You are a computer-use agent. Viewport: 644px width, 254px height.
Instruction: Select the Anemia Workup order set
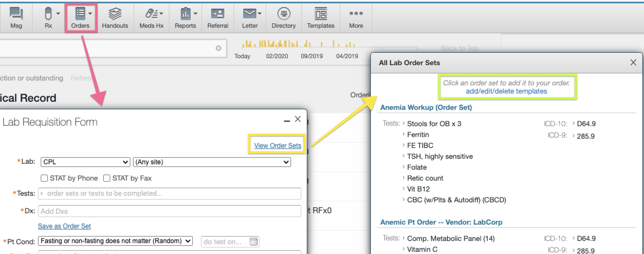(426, 107)
